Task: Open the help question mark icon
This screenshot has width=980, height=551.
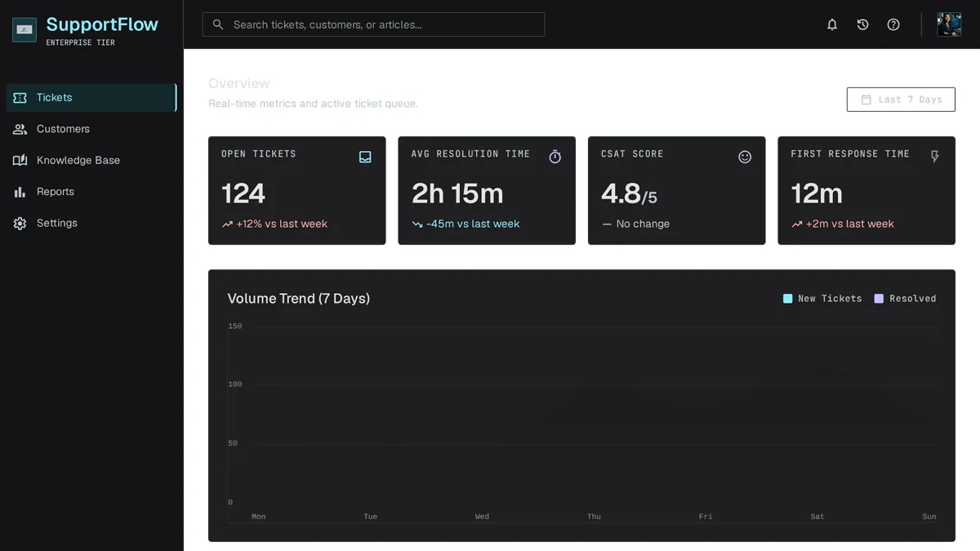Action: (x=893, y=24)
